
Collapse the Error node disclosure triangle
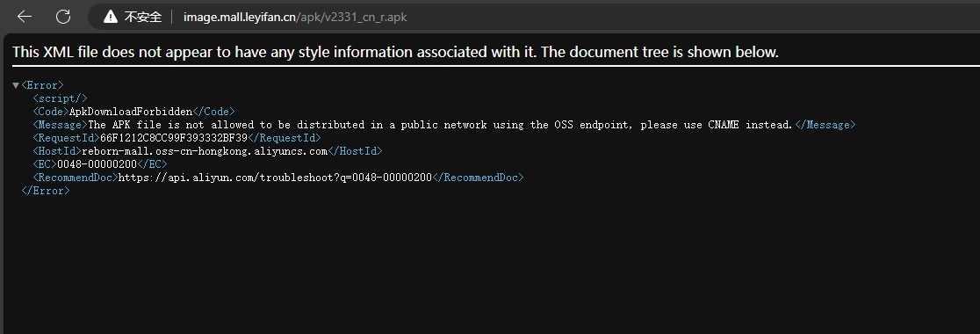[16, 85]
